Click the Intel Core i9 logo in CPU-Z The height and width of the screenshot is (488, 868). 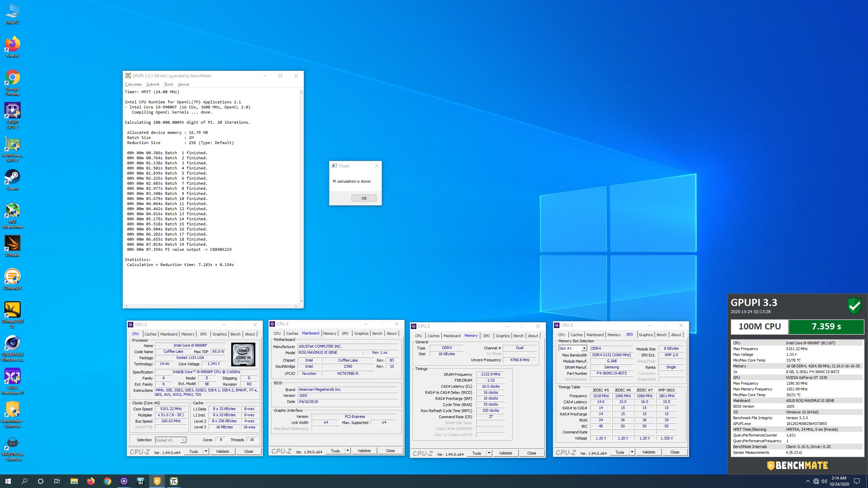coord(243,354)
